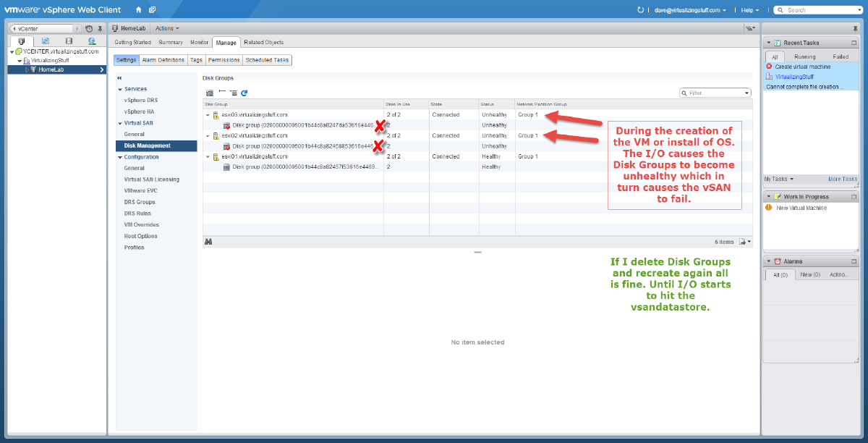Show the Failed tasks tab
Screen dimensions: 868x443
point(841,56)
